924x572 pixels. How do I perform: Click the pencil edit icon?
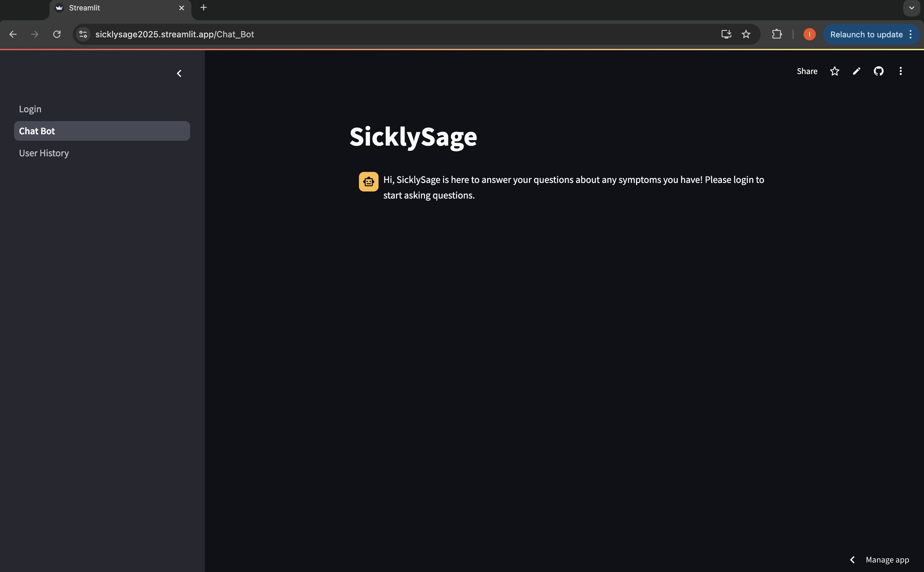(856, 71)
